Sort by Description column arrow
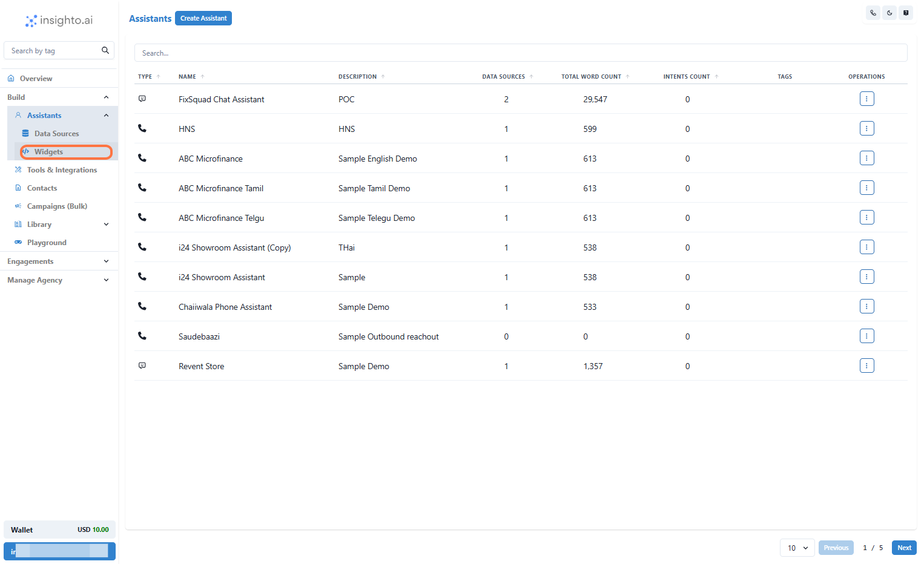This screenshot has width=924, height=564. (383, 77)
